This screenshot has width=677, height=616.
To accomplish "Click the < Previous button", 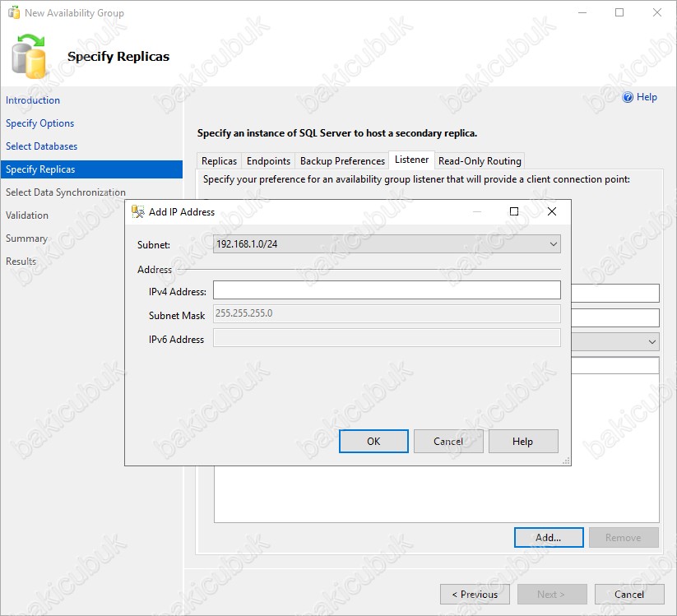I will click(475, 595).
